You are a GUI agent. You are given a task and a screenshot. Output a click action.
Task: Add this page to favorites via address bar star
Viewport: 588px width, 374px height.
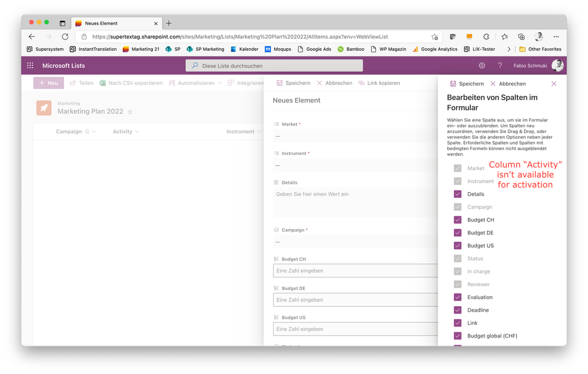click(x=434, y=37)
